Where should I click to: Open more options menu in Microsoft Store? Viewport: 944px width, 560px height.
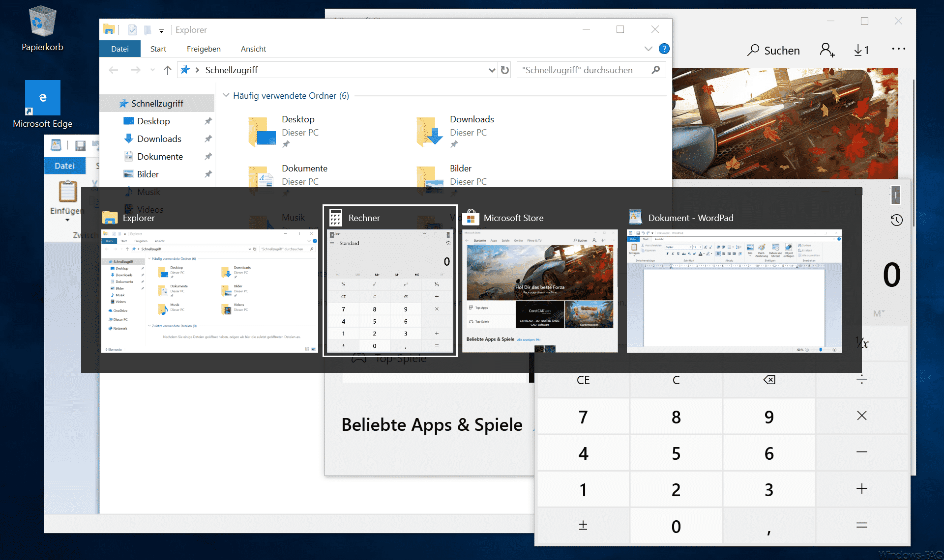898,49
